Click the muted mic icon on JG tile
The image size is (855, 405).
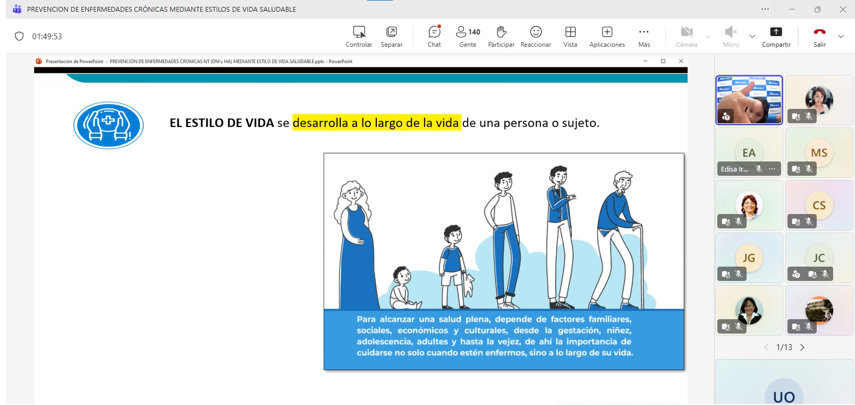[738, 274]
